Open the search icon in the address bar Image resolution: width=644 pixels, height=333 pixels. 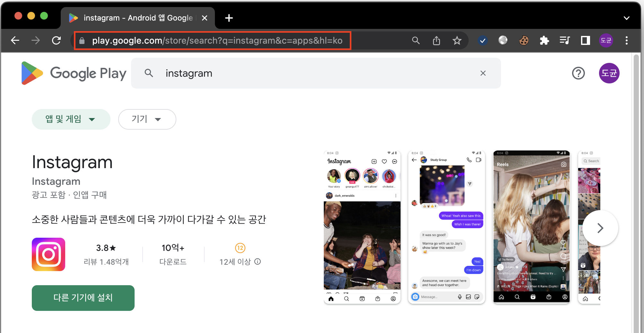coord(416,40)
